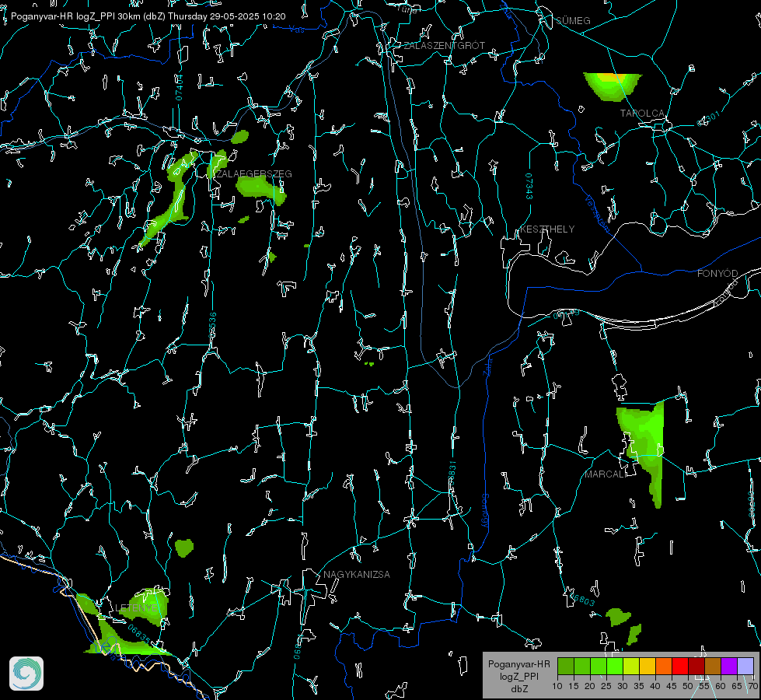Viewport: 761px width, 700px height.
Task: Click the legend's dbZ unit label
Action: 518,689
